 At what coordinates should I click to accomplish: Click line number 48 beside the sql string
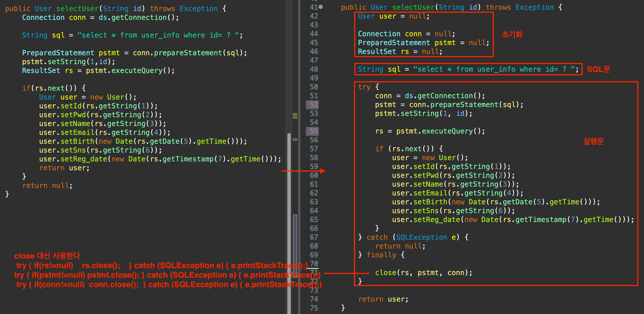pos(314,69)
